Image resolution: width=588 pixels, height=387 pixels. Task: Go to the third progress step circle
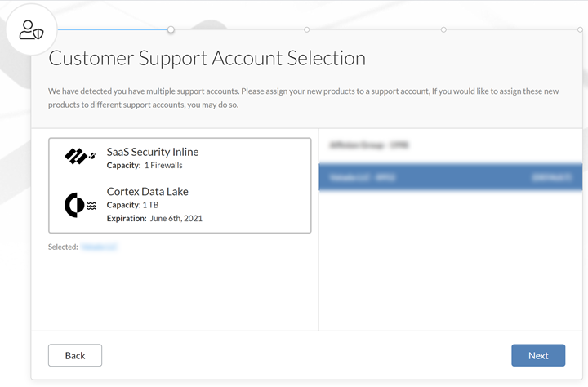[443, 29]
